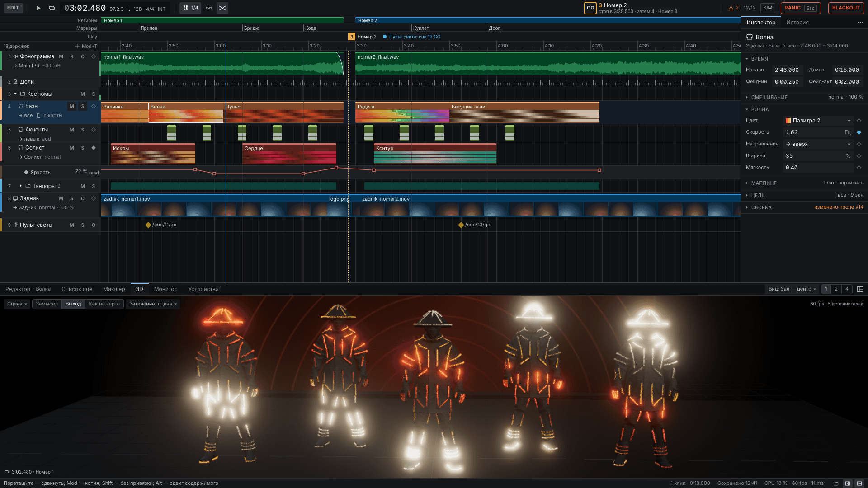
Task: Click the BLACKOUT button
Action: [846, 8]
